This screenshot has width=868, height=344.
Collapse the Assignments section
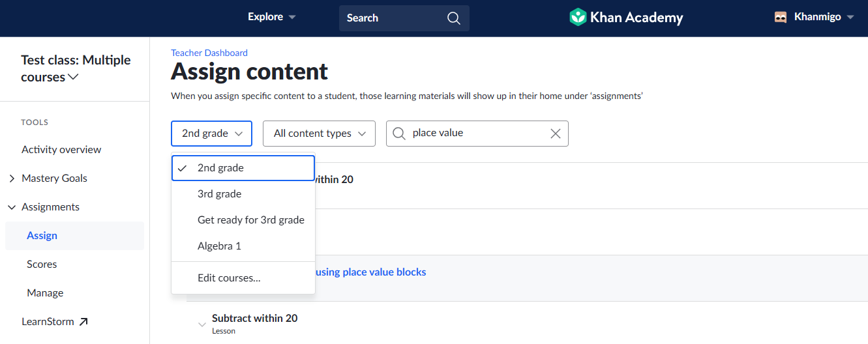[12, 207]
